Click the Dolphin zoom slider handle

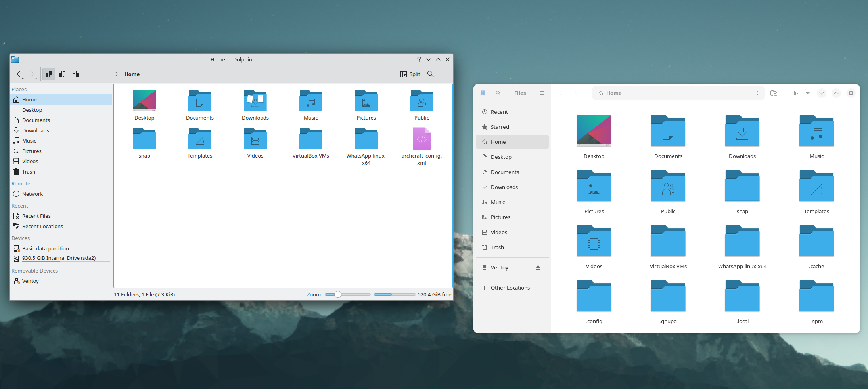click(337, 294)
